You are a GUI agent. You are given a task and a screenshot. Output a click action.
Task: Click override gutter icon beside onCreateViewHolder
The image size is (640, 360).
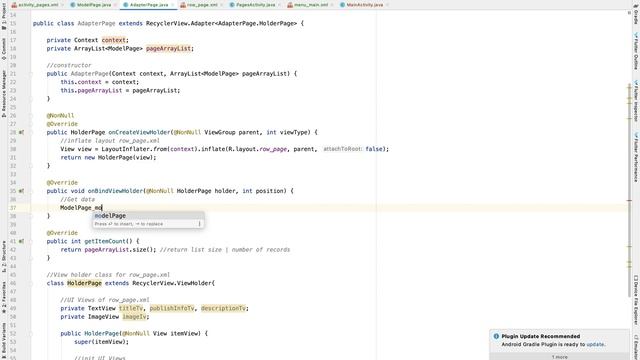click(x=21, y=132)
